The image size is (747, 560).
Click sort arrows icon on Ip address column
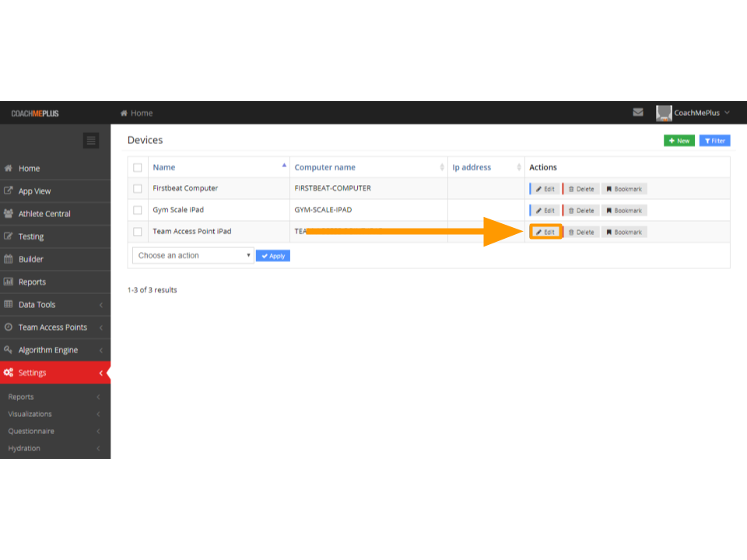point(519,167)
